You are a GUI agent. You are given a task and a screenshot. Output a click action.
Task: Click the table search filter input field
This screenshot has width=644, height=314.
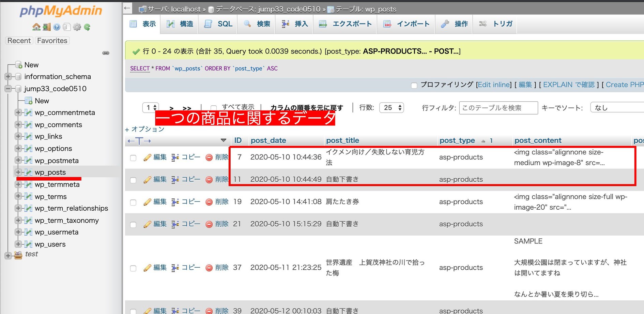click(498, 108)
